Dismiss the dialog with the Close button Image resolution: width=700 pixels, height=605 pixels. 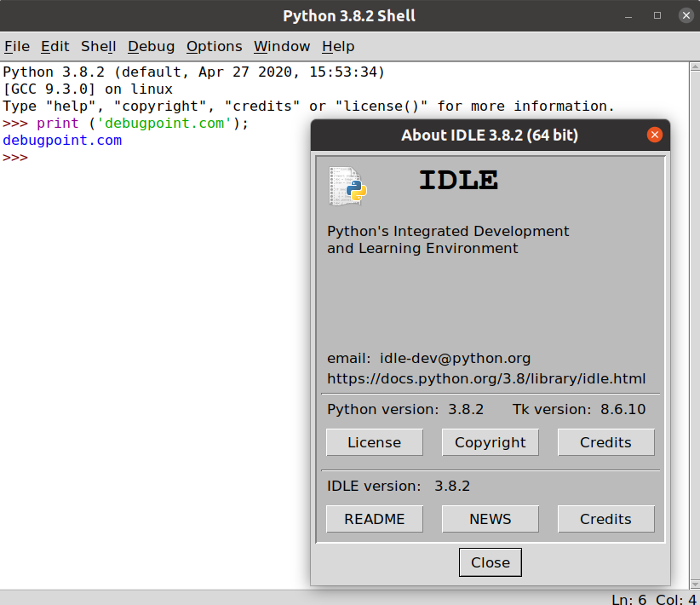pos(490,562)
